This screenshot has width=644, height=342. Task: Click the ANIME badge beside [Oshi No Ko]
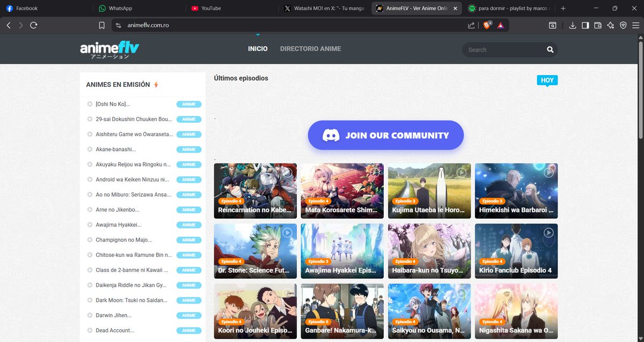pyautogui.click(x=189, y=104)
